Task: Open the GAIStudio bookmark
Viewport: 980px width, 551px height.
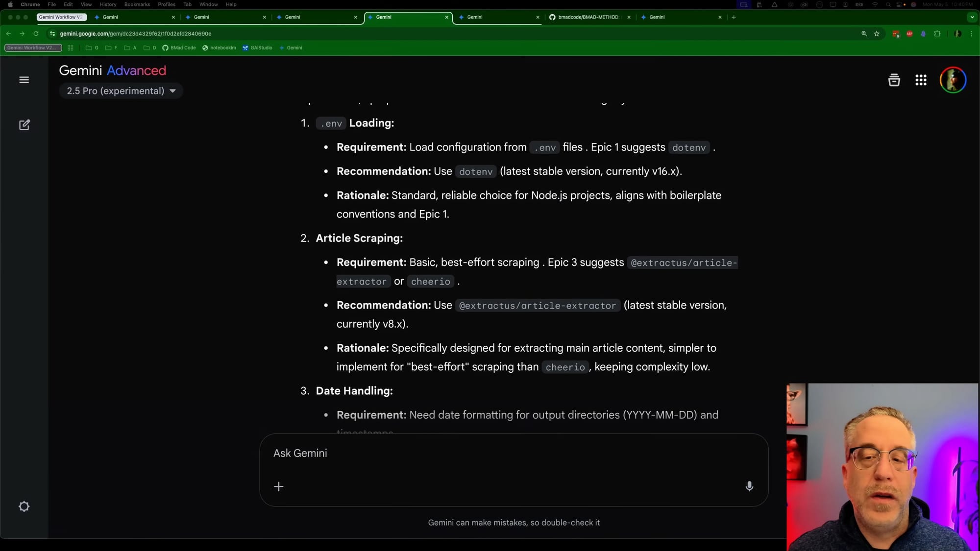Action: [258, 48]
